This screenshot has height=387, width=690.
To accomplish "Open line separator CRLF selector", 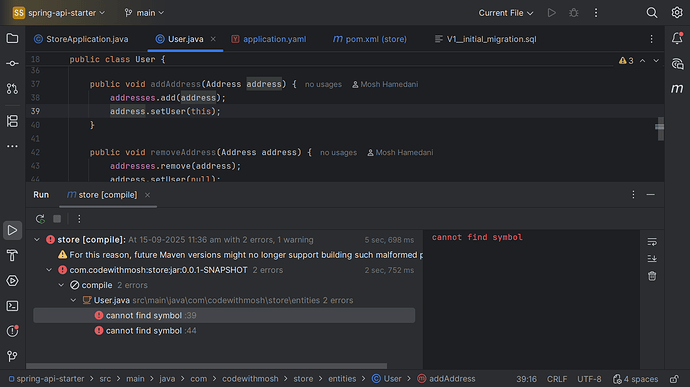I will click(557, 379).
